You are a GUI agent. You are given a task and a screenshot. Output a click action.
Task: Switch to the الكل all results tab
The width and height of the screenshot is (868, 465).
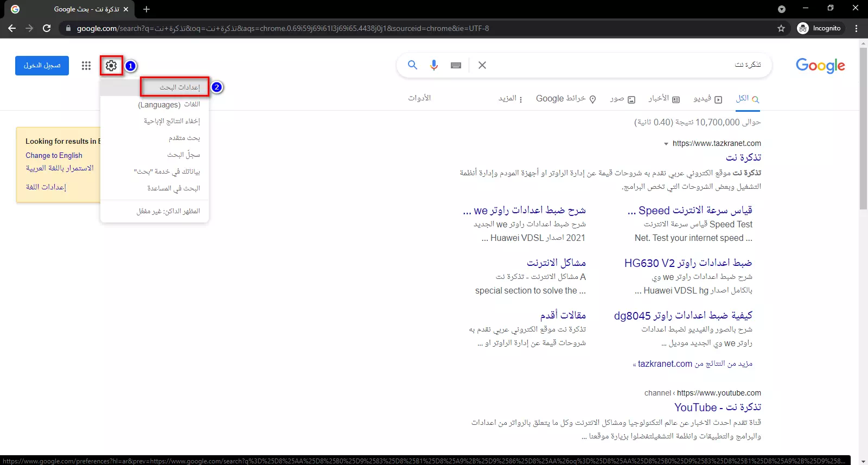coord(748,99)
